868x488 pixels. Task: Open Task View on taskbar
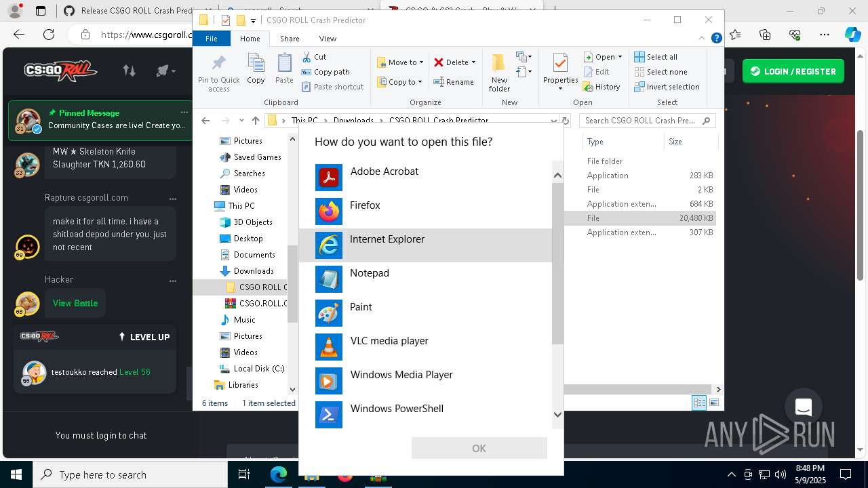click(x=244, y=474)
